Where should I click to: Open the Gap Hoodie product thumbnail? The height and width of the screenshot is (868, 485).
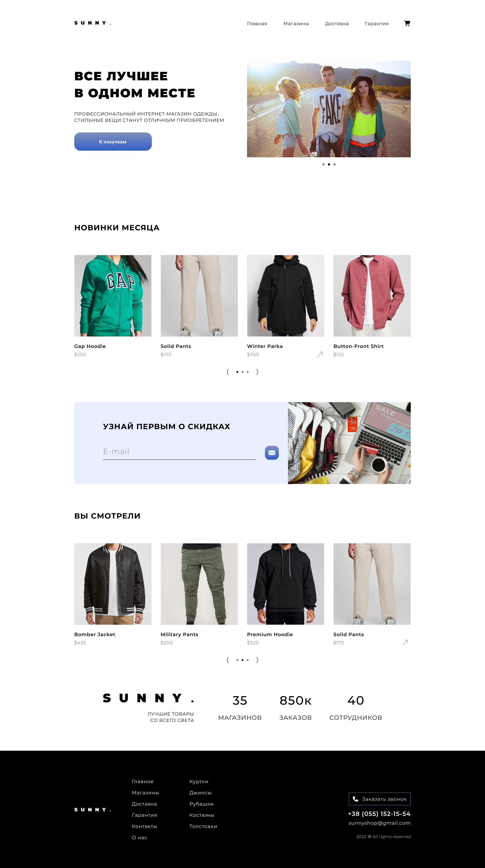(113, 295)
